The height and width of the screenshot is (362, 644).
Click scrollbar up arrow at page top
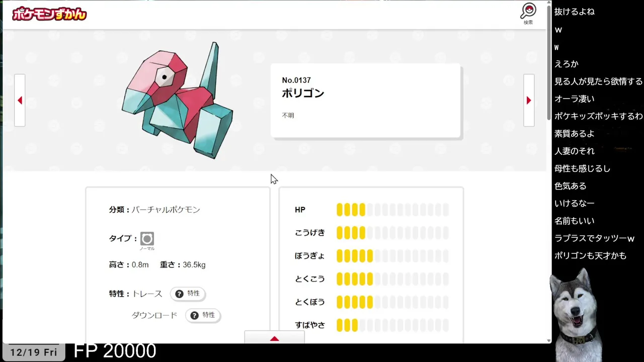click(549, 3)
